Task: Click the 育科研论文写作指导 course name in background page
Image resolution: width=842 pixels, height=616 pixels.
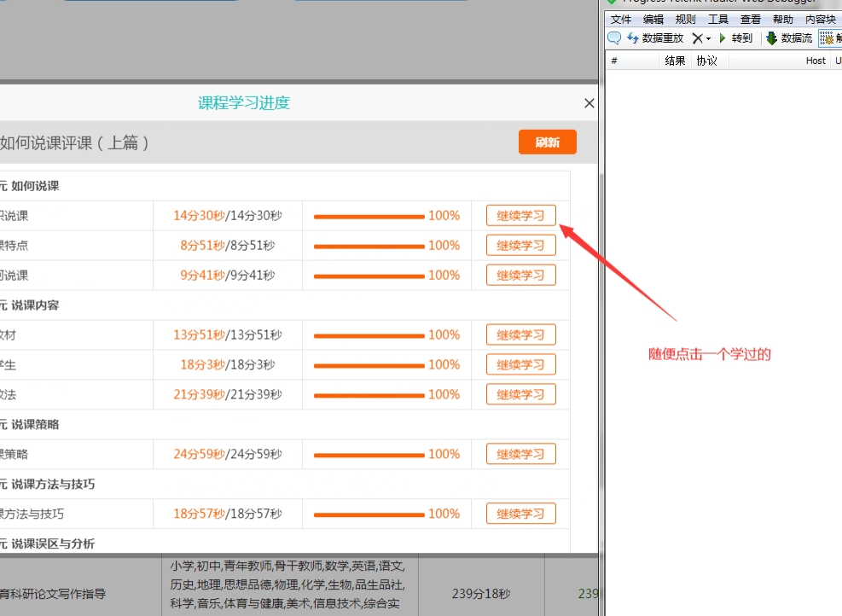Action: (53, 594)
